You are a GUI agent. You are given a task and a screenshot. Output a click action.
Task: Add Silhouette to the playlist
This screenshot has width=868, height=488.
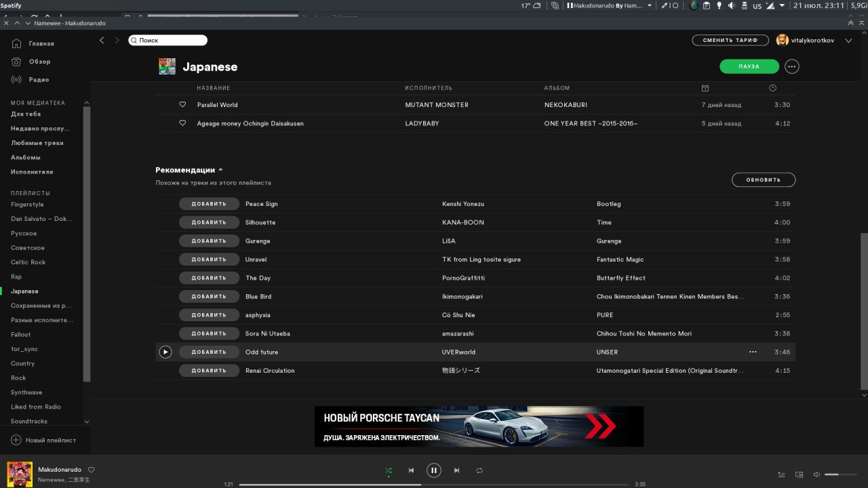(x=209, y=222)
